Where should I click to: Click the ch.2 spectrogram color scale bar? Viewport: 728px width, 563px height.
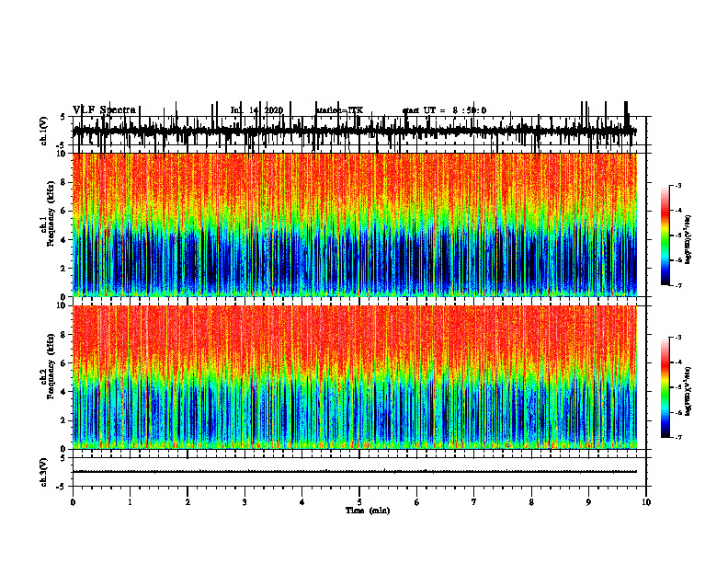coord(665,387)
